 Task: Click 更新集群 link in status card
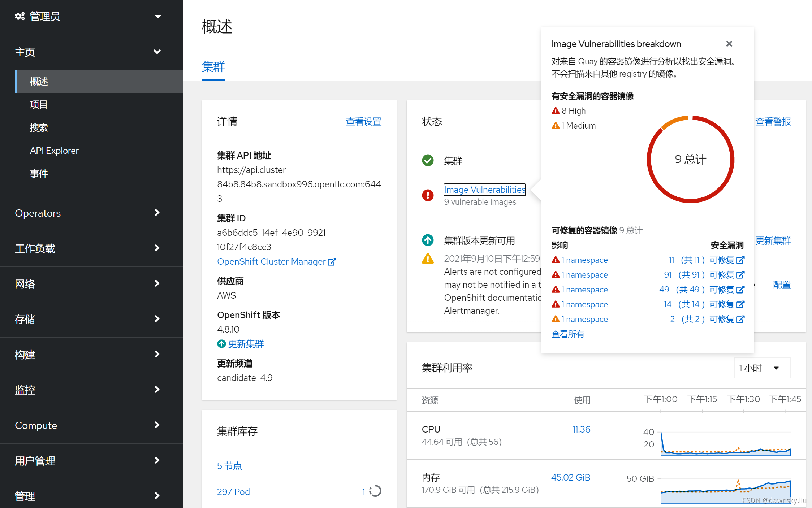pyautogui.click(x=773, y=241)
